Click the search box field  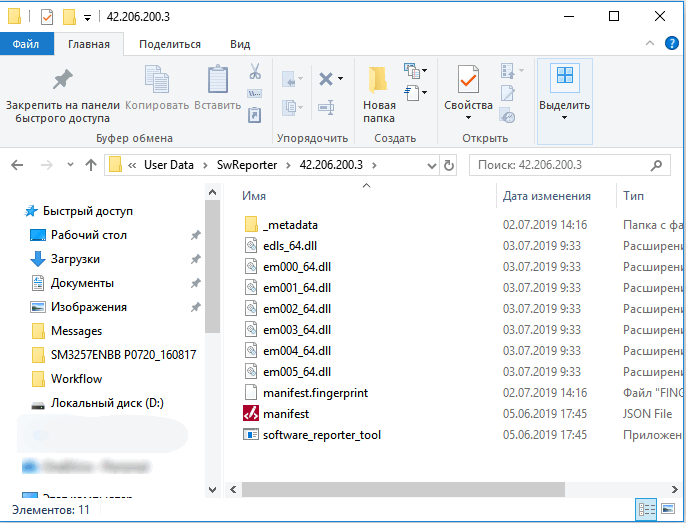coord(569,165)
